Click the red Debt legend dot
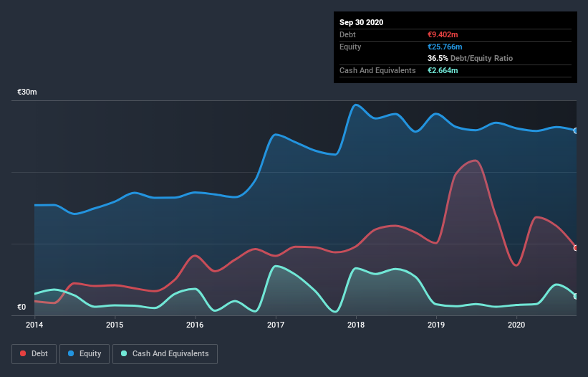 pos(23,353)
